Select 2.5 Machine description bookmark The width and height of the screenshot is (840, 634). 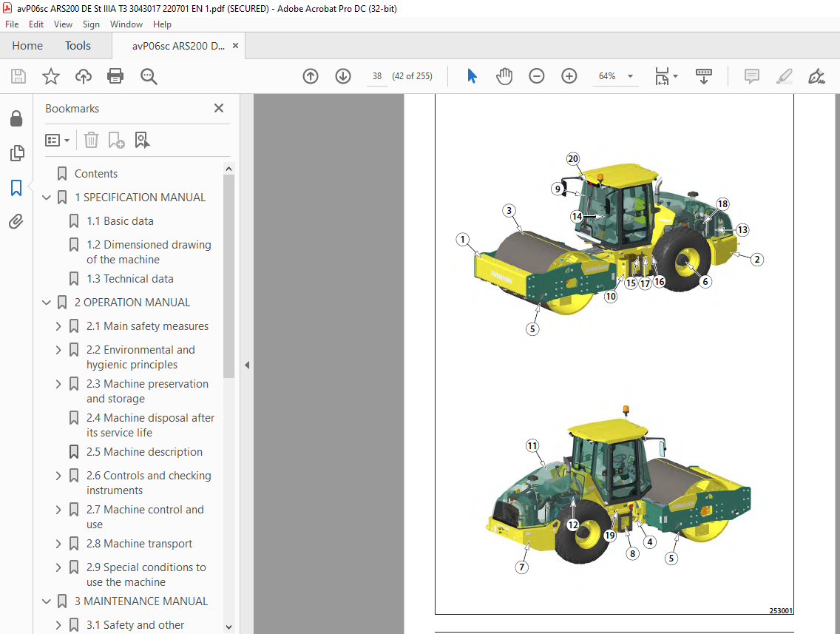point(145,452)
